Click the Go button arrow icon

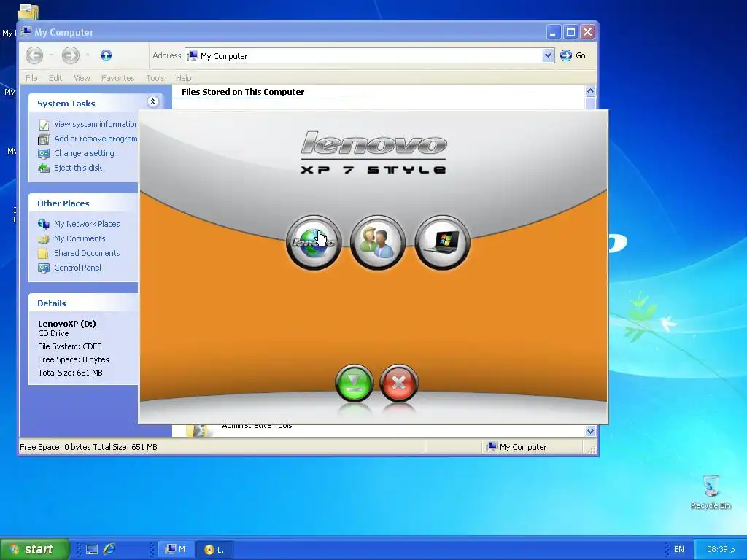point(565,55)
